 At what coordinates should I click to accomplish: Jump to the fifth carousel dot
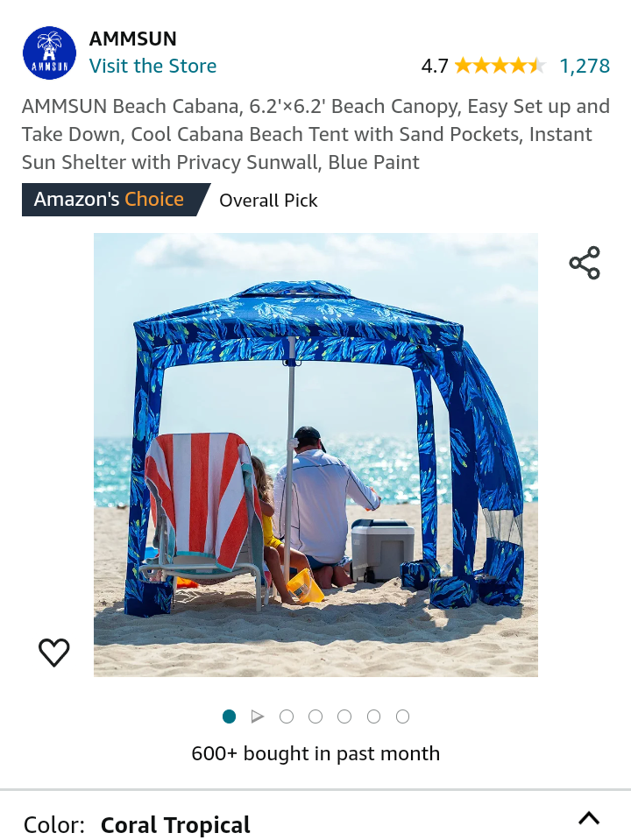pos(344,716)
